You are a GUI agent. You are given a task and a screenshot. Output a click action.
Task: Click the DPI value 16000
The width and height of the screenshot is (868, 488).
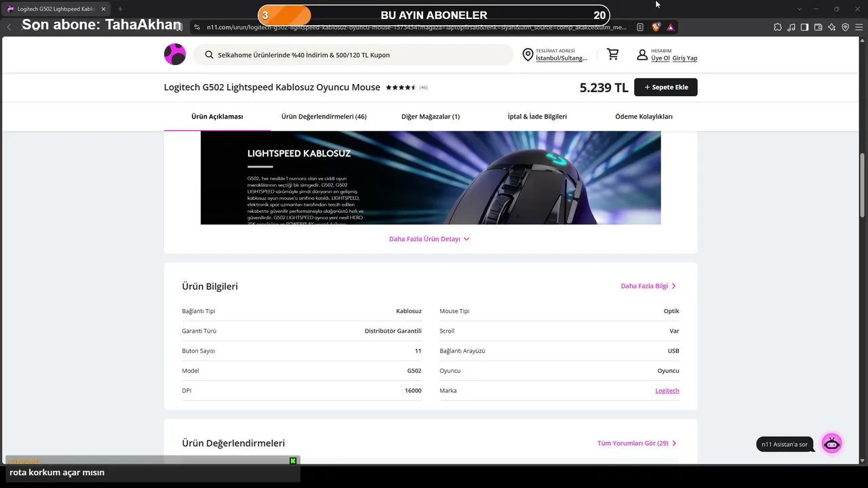tap(413, 391)
